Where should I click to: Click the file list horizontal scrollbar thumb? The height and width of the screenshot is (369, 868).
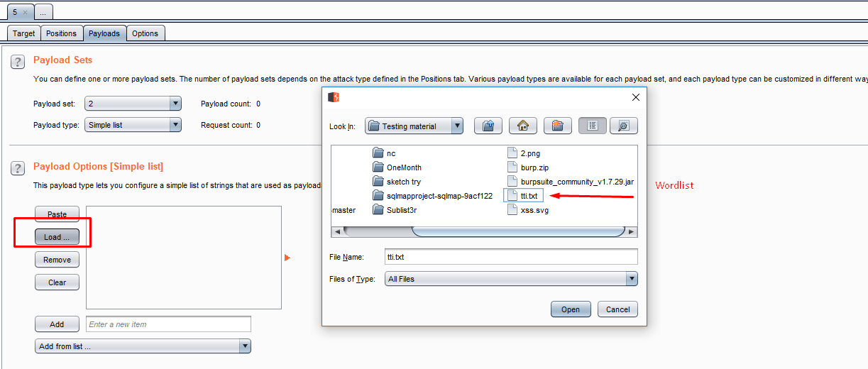pyautogui.click(x=518, y=231)
